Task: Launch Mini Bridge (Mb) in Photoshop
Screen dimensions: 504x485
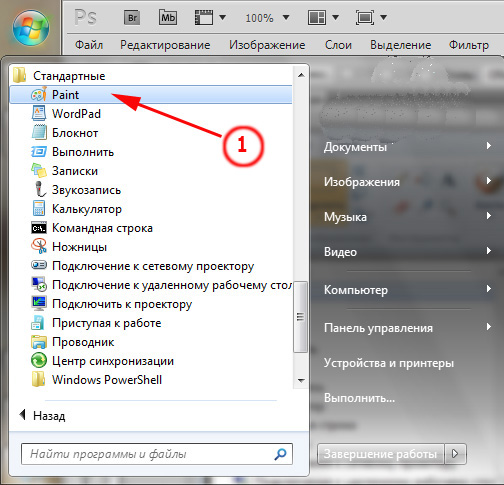Action: pos(168,17)
